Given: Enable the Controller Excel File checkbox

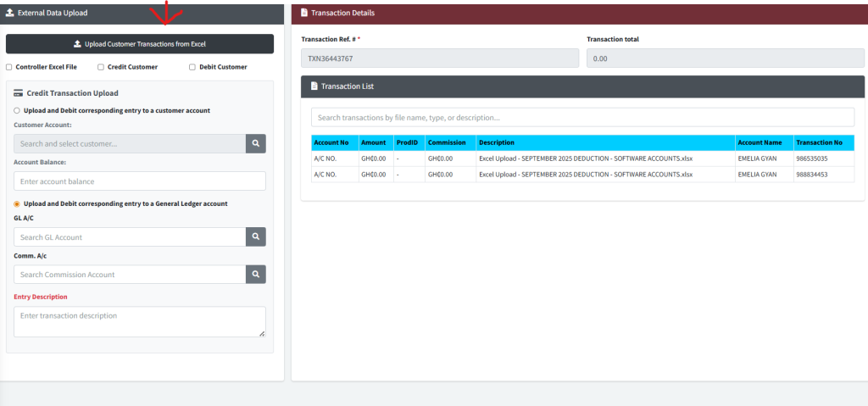Looking at the screenshot, I should coord(9,67).
